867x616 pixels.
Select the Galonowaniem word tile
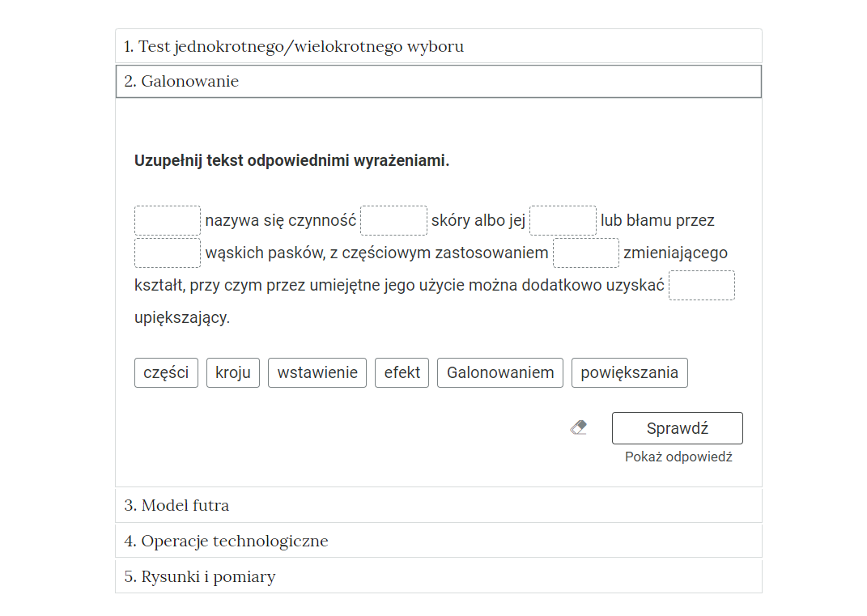point(499,372)
